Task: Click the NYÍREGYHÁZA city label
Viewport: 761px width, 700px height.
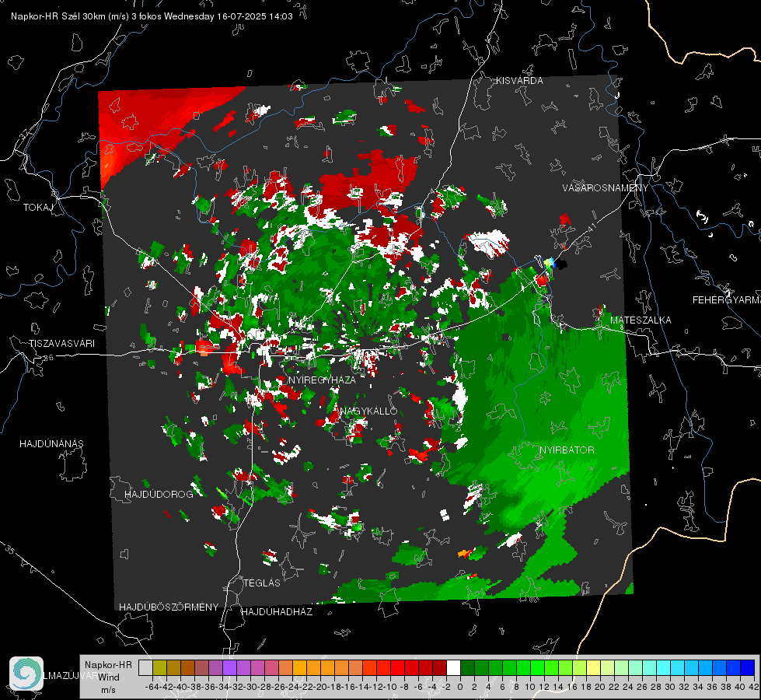Action: click(x=322, y=380)
